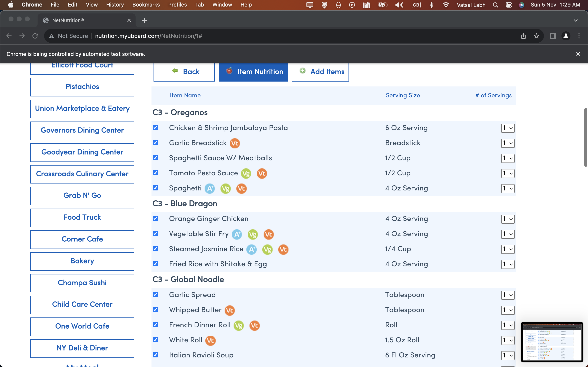Open the Bookmarks menu

[x=146, y=5]
